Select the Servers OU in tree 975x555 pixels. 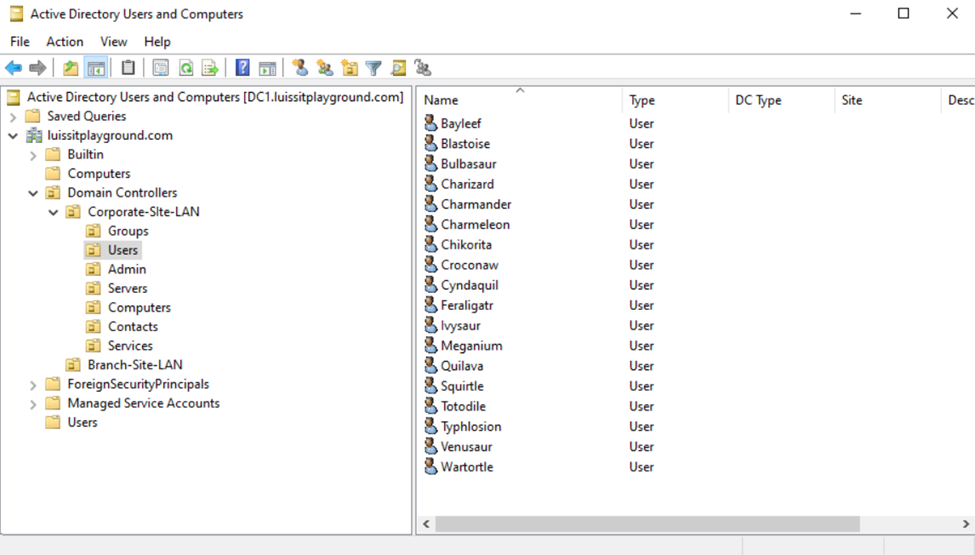[127, 288]
